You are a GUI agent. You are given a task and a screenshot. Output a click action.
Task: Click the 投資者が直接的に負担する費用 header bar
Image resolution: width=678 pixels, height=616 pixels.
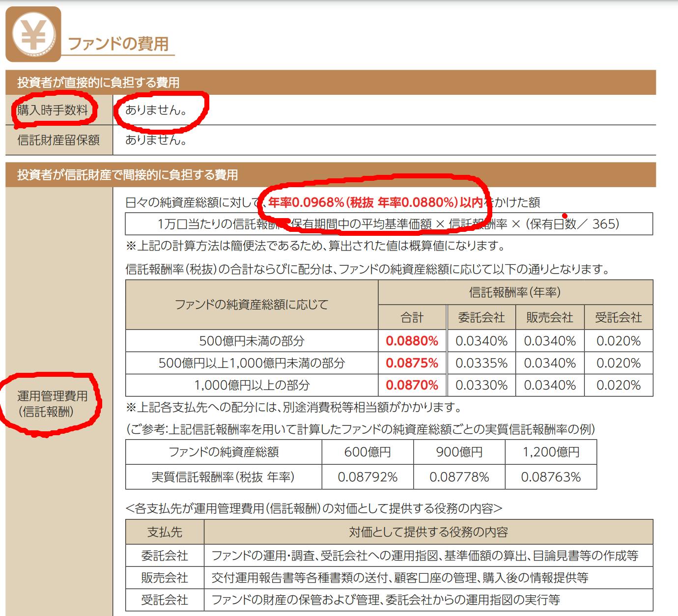click(331, 83)
